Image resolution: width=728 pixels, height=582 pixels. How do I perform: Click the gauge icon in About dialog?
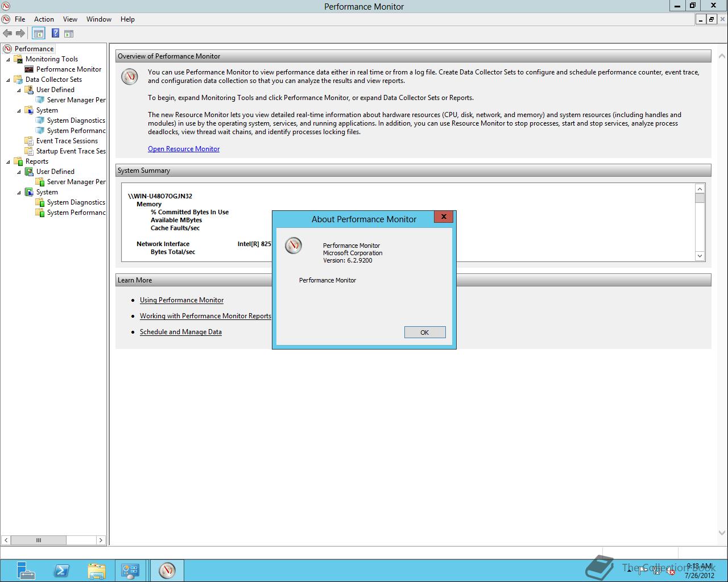(x=293, y=246)
